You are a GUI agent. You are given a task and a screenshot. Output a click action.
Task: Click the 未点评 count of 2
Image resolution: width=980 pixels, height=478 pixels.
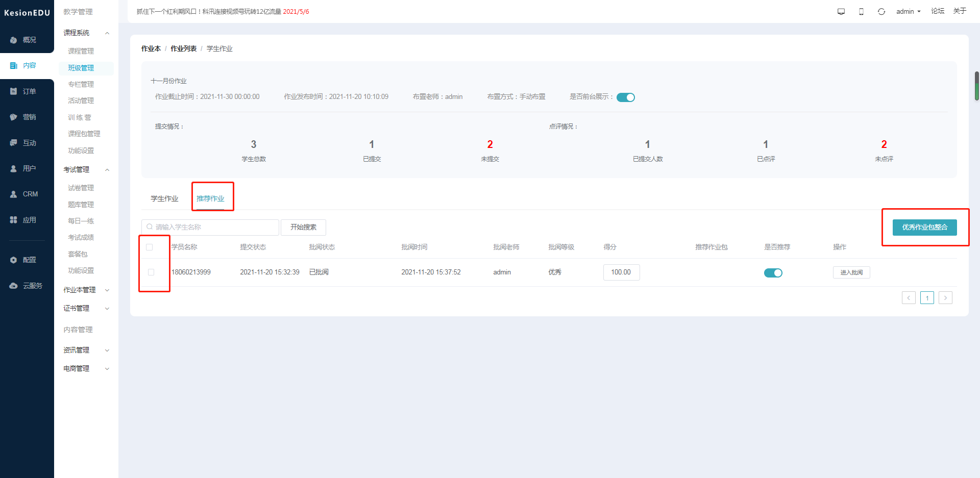tap(884, 145)
